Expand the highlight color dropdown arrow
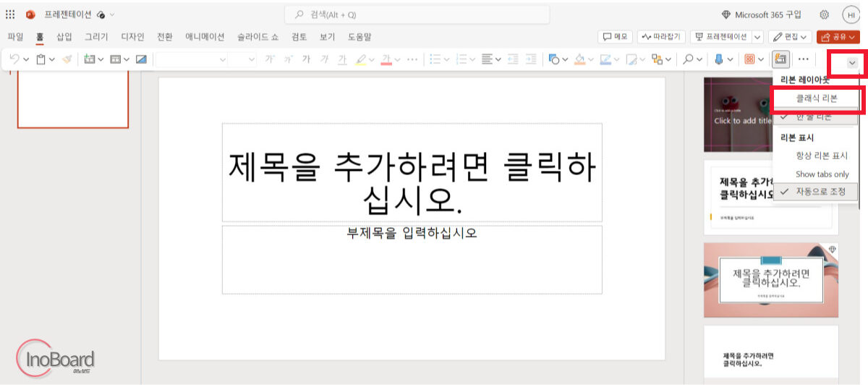 tap(372, 59)
